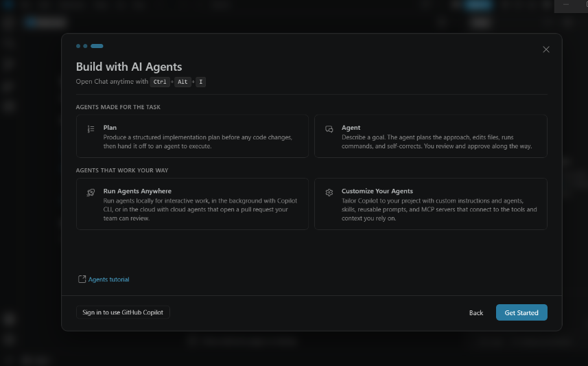Screen dimensions: 588x366
Task: Close the Build with AI Agents dialog
Action: click(x=546, y=49)
